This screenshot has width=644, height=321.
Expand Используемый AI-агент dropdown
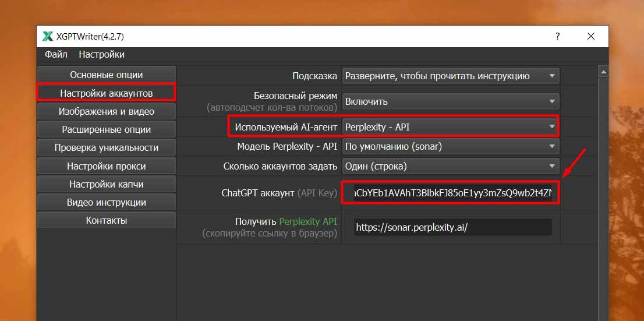tap(450, 126)
